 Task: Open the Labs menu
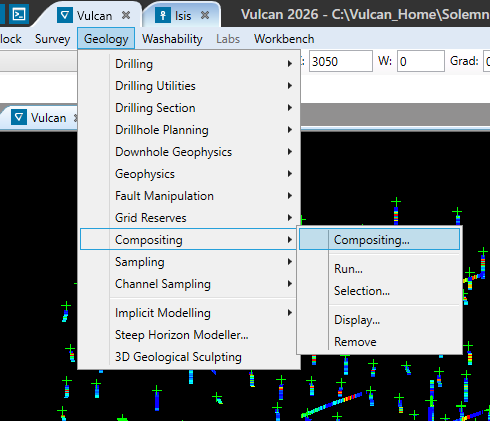(228, 39)
